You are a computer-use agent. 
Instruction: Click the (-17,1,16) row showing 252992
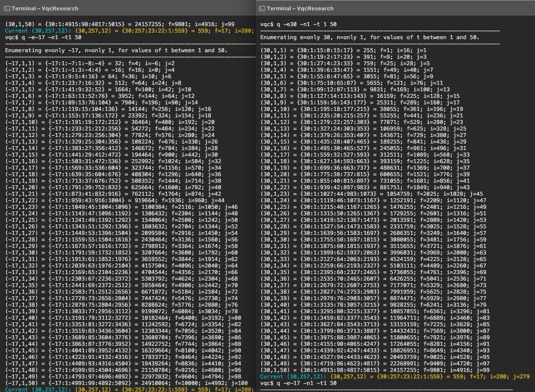pyautogui.click(x=113, y=161)
